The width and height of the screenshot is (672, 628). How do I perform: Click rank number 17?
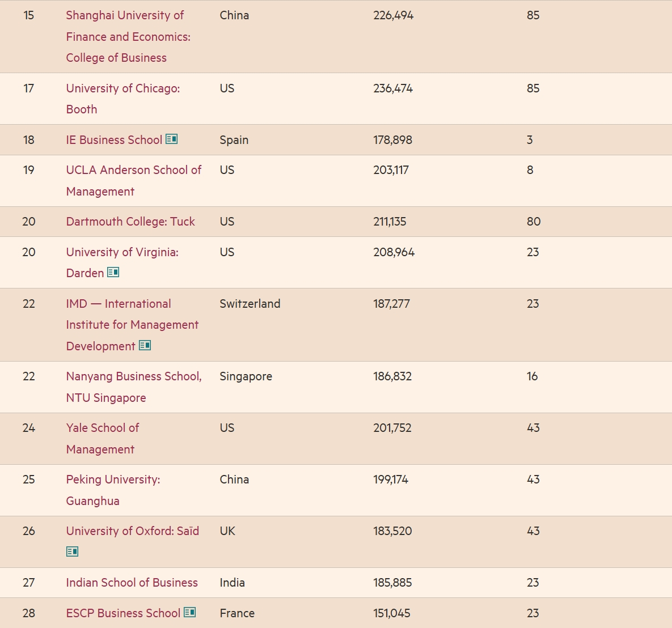coord(29,88)
